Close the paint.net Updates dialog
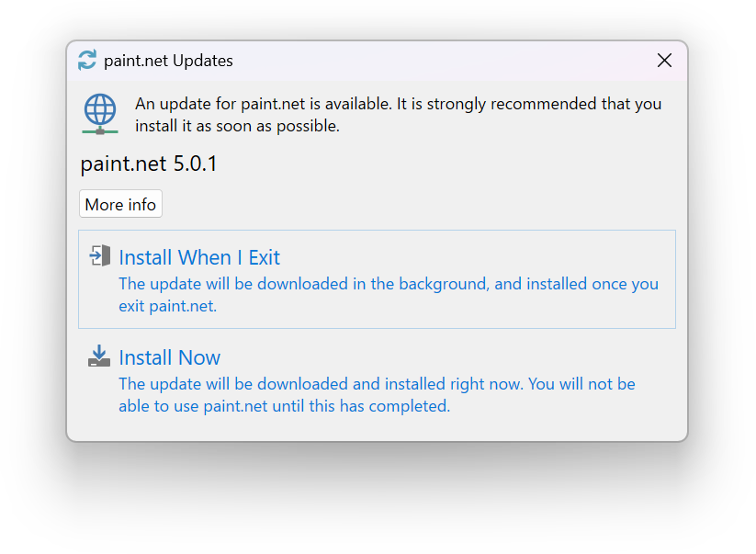The image size is (756, 554). pyautogui.click(x=664, y=61)
